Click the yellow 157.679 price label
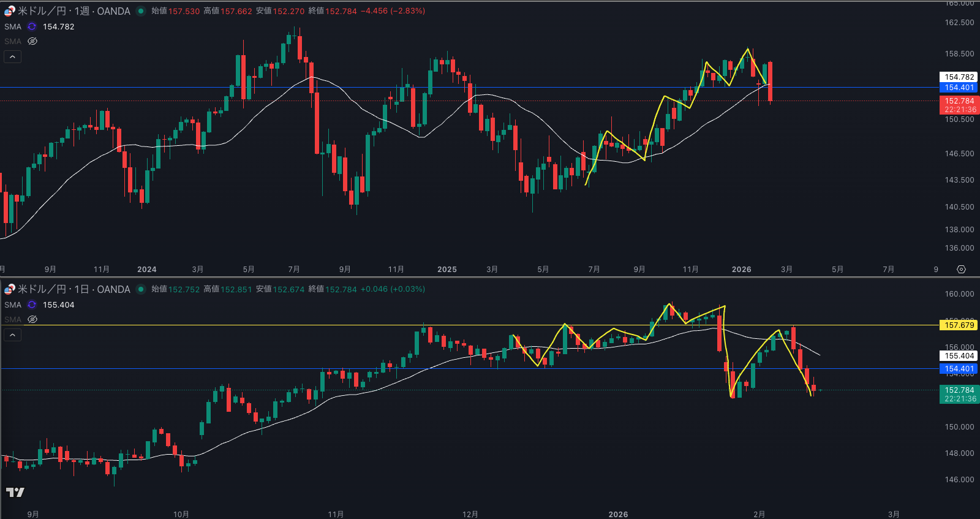 tap(959, 325)
